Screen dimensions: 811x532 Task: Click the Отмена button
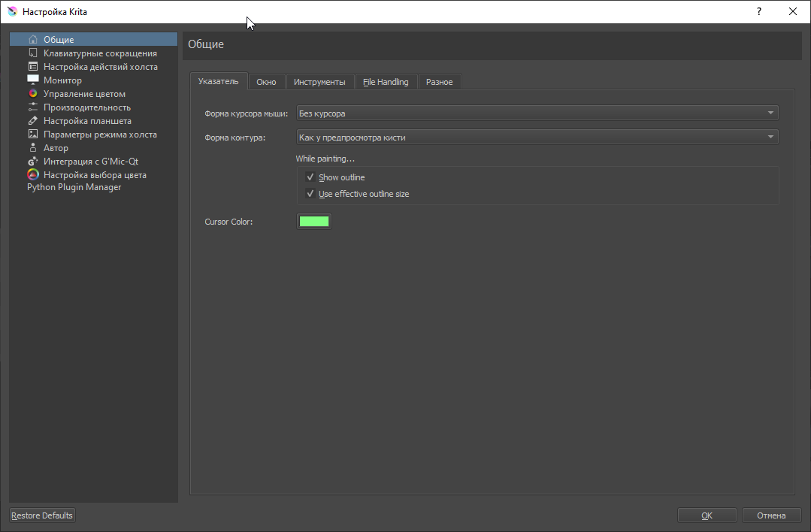click(770, 515)
